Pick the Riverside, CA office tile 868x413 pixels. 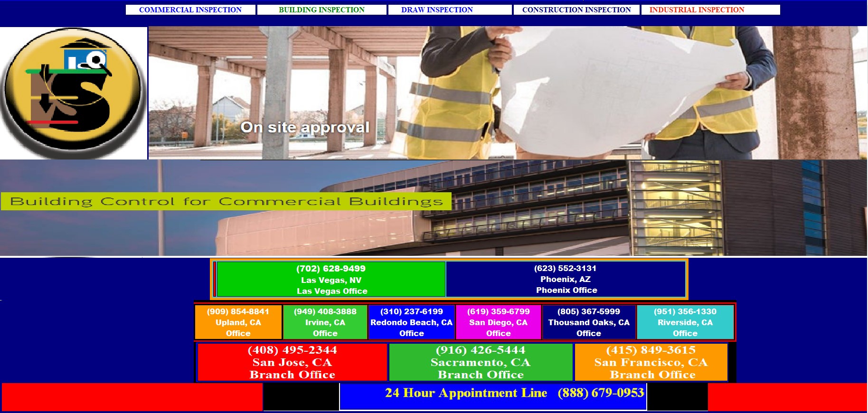(x=685, y=322)
